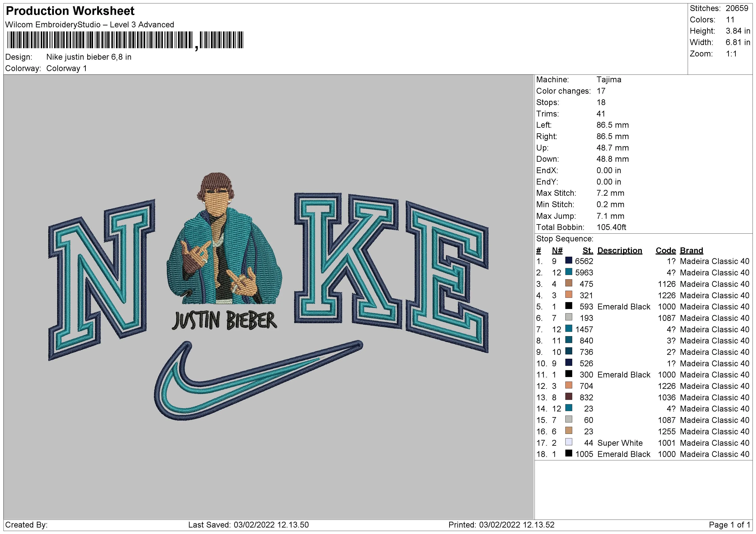
Task: Click the embroidered letter E in the design
Action: tap(447, 276)
